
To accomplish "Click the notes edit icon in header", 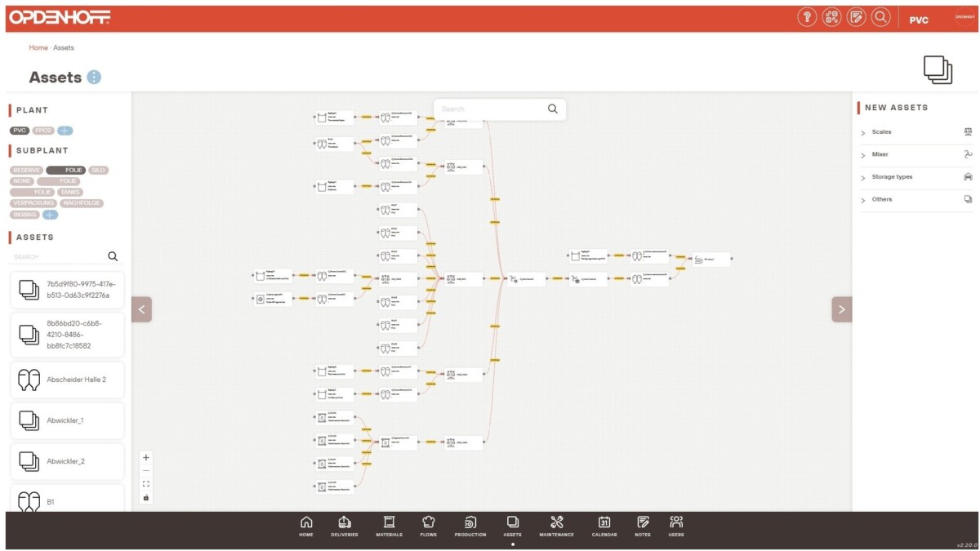I will (x=856, y=17).
